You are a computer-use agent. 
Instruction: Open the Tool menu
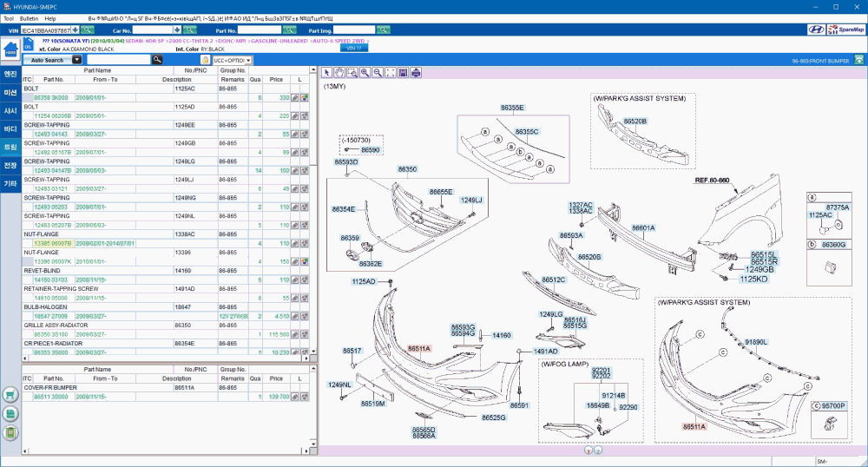tap(8, 17)
